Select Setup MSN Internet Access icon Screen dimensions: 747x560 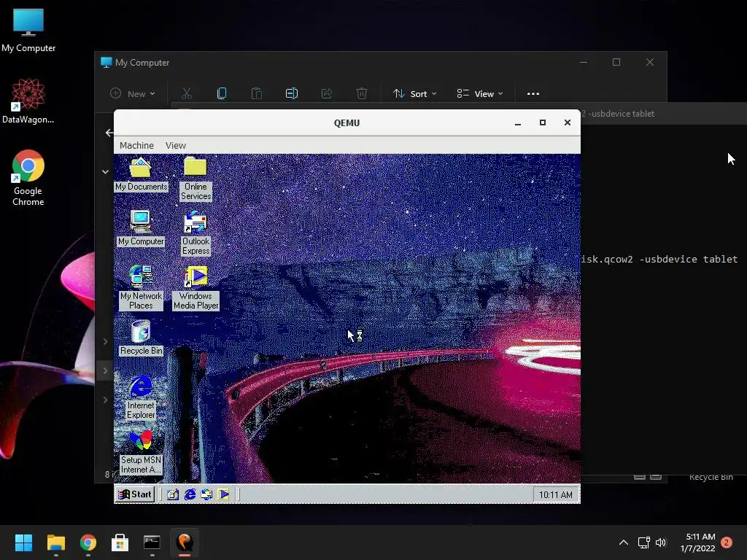coord(141,452)
